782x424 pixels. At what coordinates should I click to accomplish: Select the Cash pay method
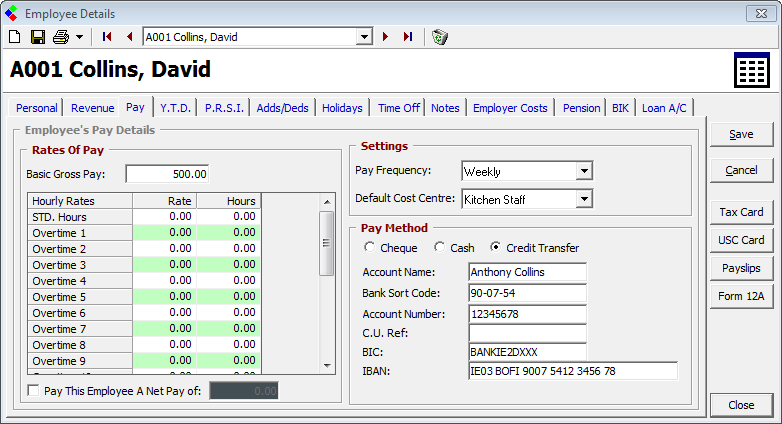tap(440, 248)
